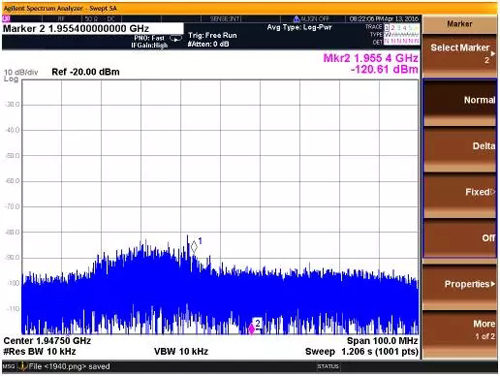Turn marker Off
This screenshot has height=376, width=500.
coord(460,238)
